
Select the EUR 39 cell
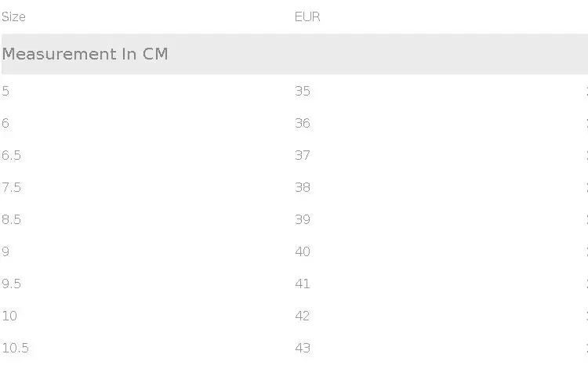pos(303,219)
